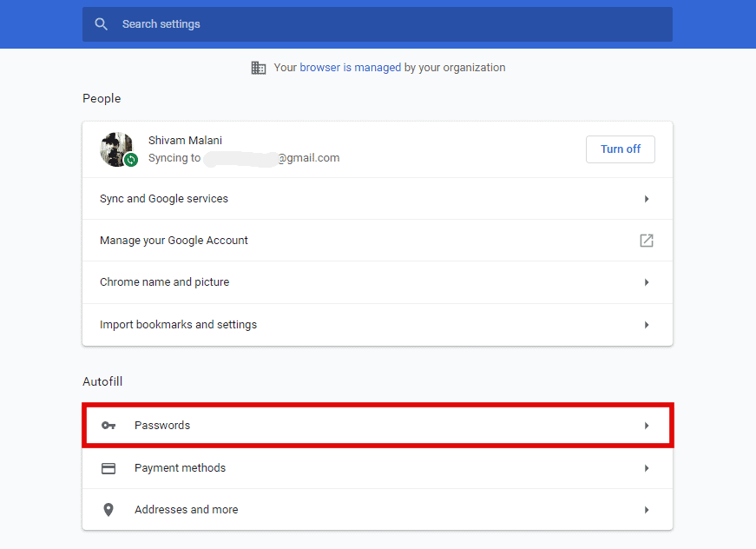Click the search magnifier in settings bar
This screenshot has width=756, height=549.
[102, 23]
